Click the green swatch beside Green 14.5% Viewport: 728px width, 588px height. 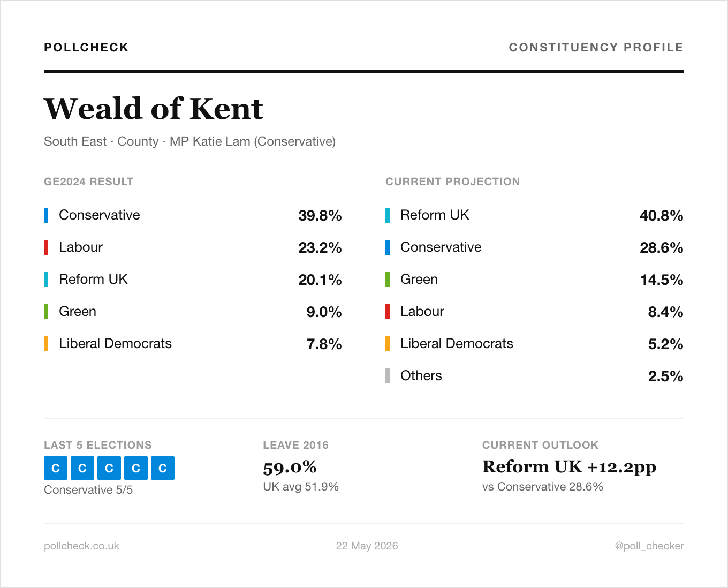tap(388, 280)
